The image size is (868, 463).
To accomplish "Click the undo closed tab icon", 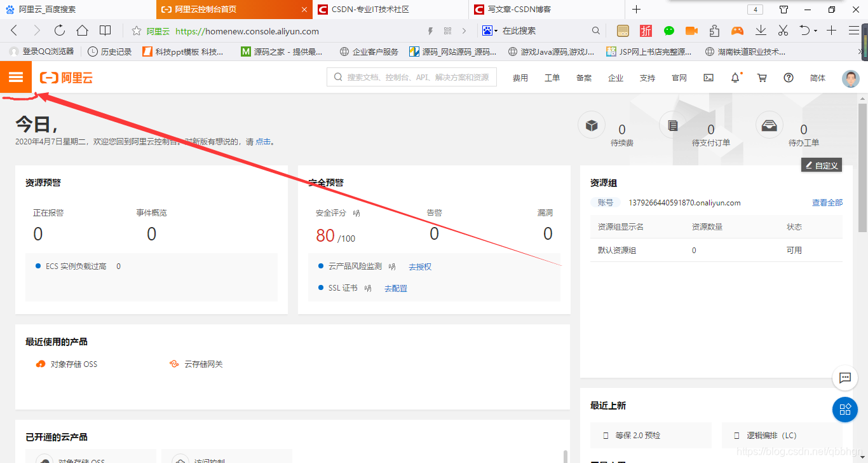I will point(804,31).
